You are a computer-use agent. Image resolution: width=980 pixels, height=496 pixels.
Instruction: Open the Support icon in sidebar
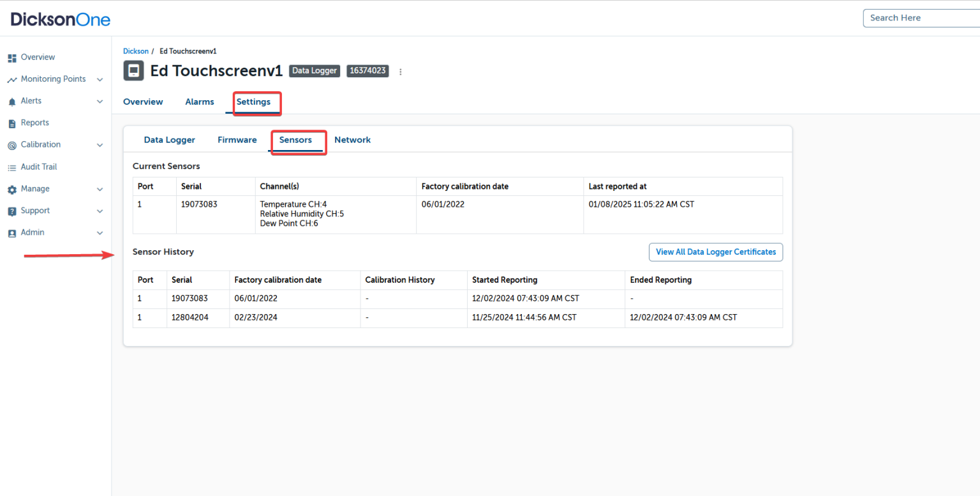point(12,211)
